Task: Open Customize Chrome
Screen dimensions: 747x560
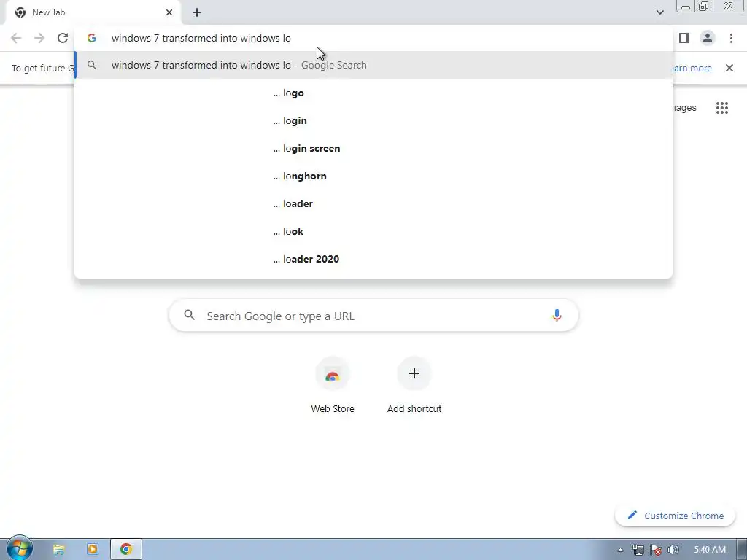Action: click(x=675, y=516)
